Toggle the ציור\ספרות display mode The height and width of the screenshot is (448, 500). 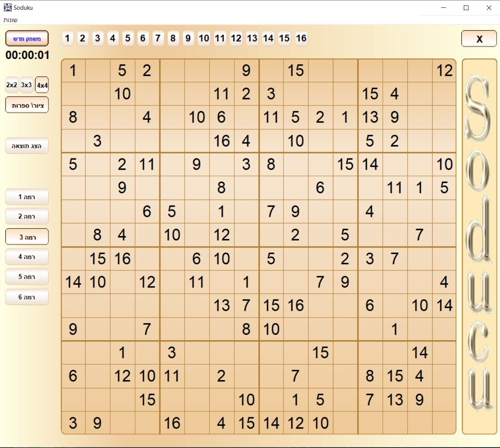click(x=27, y=105)
